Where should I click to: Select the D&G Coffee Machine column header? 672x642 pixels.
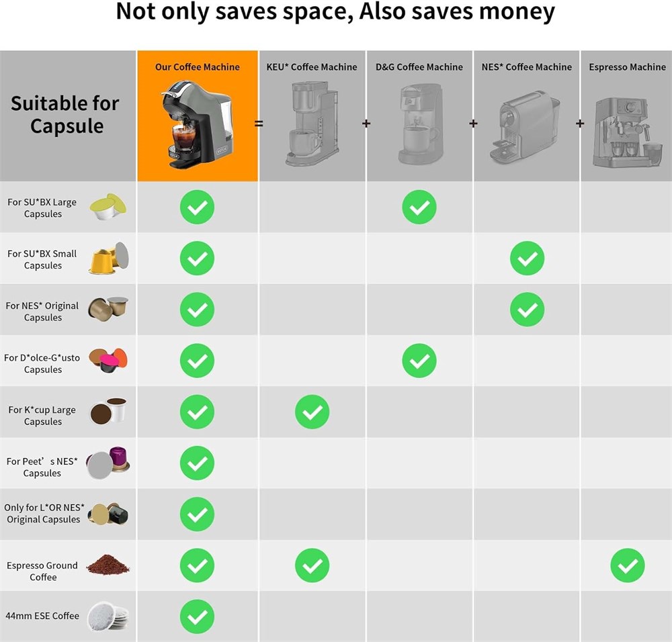click(419, 67)
